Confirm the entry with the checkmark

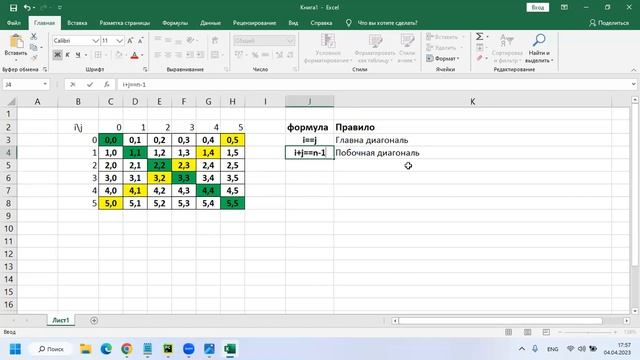pyautogui.click(x=90, y=84)
